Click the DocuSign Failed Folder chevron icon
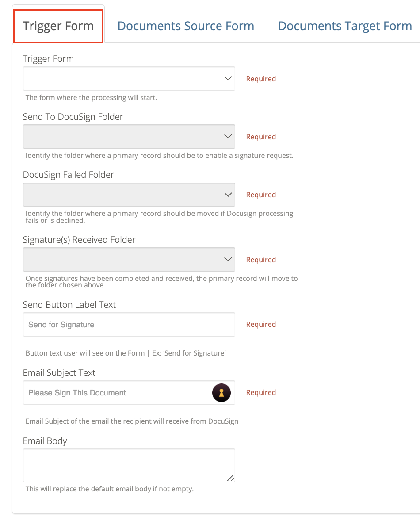Screen dimensions: 420x521 point(228,194)
